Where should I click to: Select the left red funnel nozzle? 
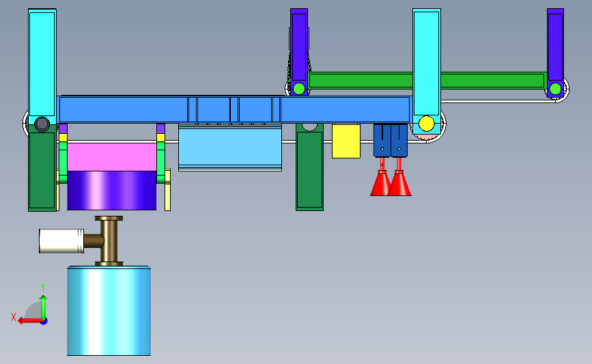point(380,183)
